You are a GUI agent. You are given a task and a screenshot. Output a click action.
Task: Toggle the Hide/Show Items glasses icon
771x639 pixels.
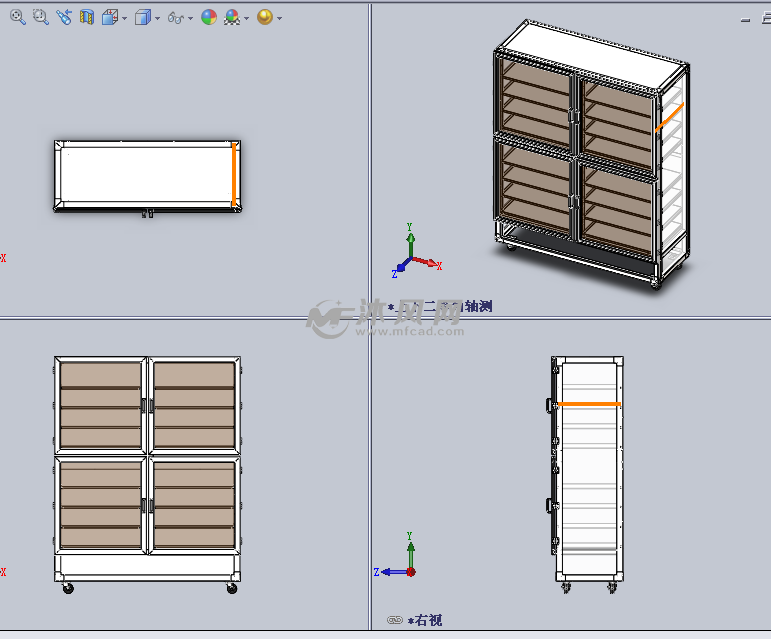point(175,17)
